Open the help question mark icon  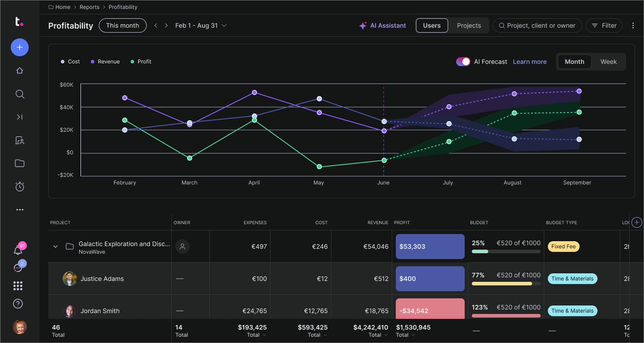[18, 304]
